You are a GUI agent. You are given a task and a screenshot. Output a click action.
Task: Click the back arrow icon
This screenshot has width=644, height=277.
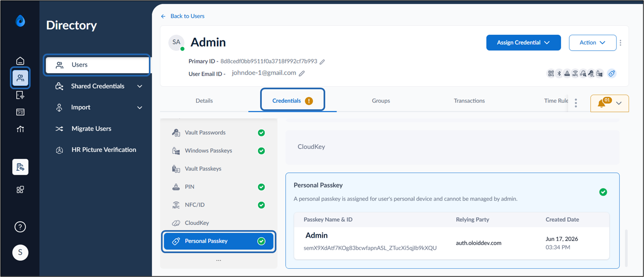163,16
